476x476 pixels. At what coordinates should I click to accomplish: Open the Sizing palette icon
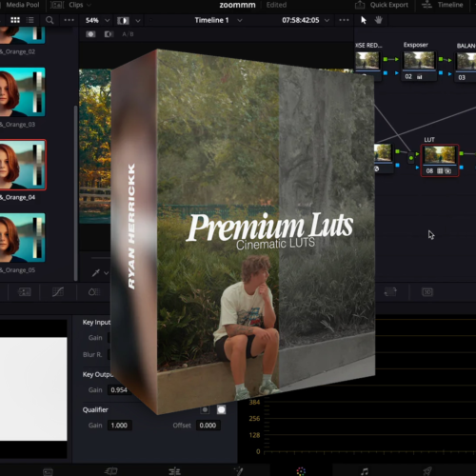click(x=390, y=291)
